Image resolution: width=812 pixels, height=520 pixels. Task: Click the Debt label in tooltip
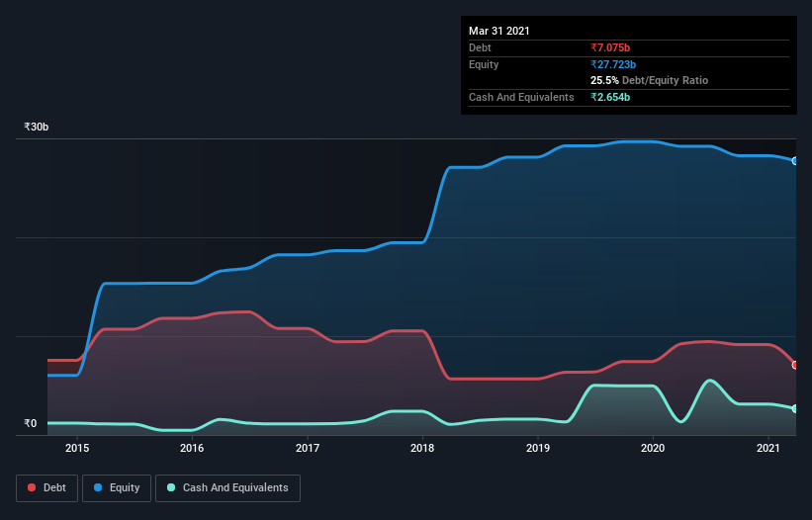[x=480, y=47]
